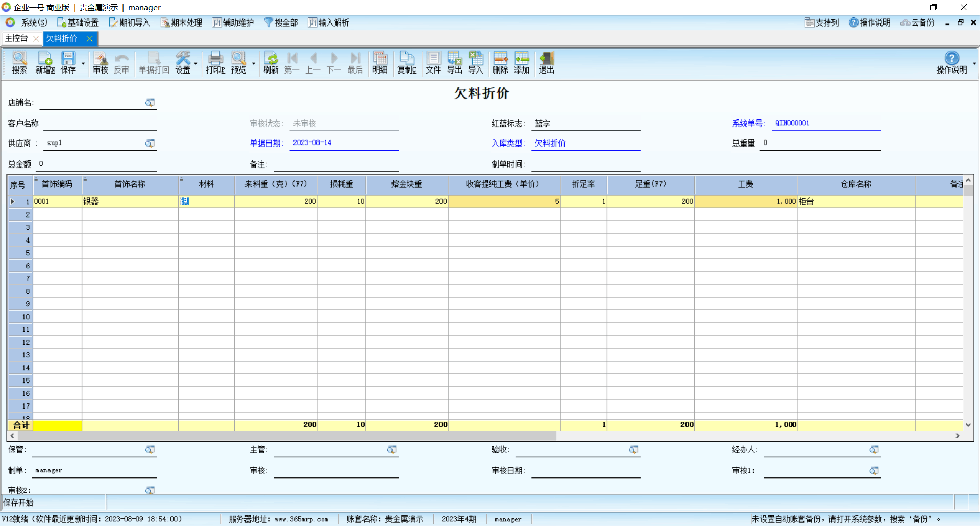
Task: Switch to the 主控台 tab
Action: [16, 38]
